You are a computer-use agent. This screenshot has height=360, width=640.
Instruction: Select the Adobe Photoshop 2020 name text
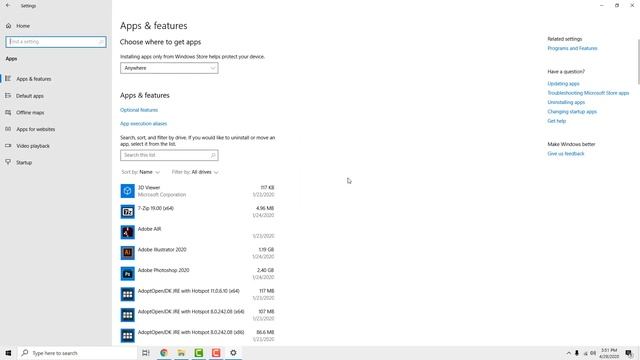pyautogui.click(x=163, y=270)
